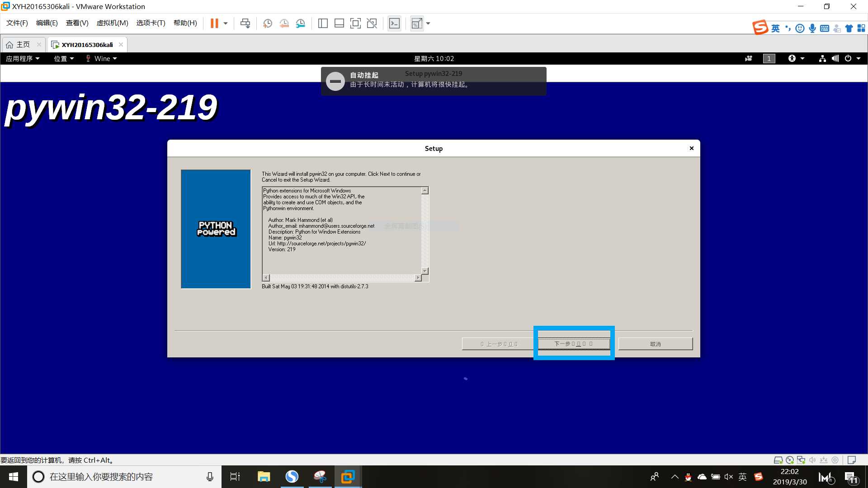The image size is (868, 488).
Task: Toggle Sogou 英 language mode button
Action: point(775,28)
